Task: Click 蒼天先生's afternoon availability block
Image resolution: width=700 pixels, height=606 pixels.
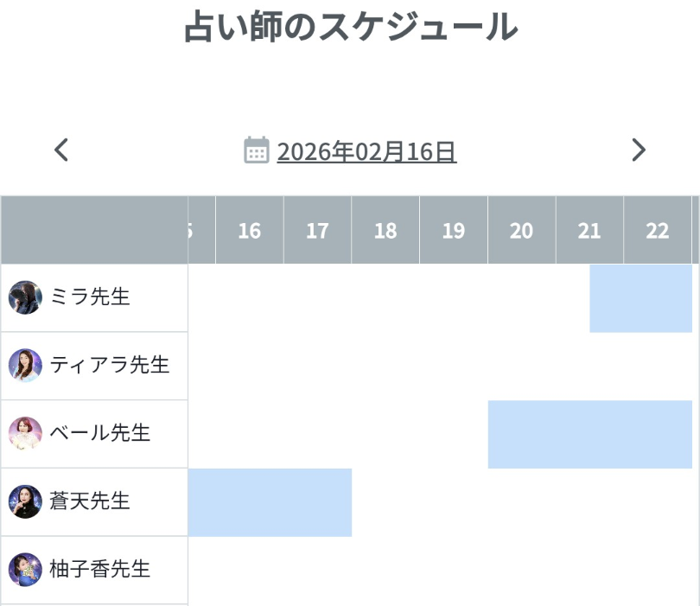Action: point(268,501)
